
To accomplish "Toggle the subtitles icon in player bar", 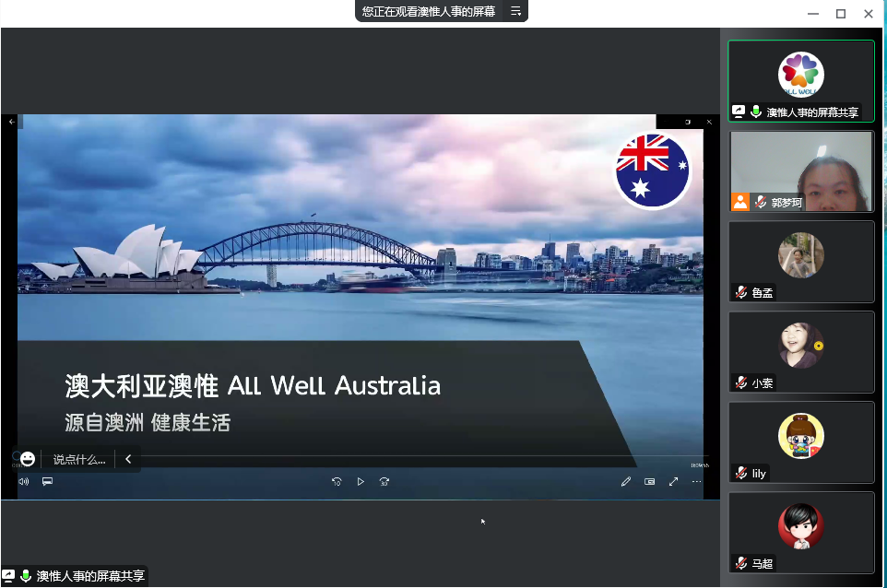I will (x=48, y=481).
